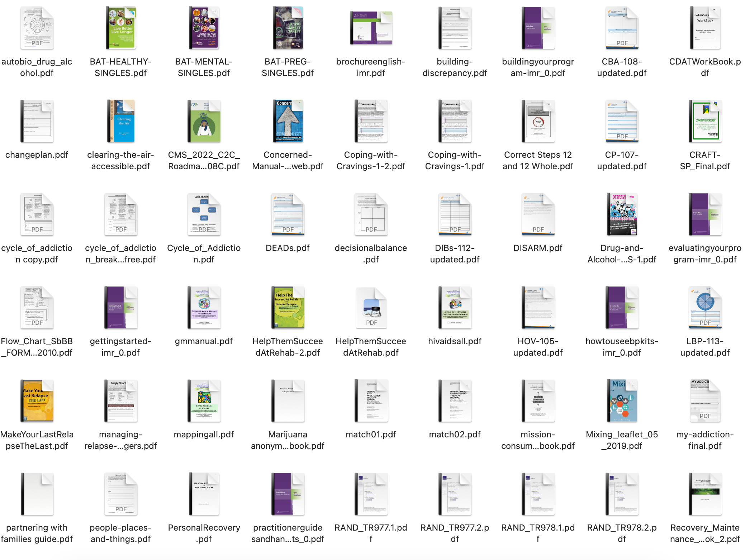Select the match01.pdf file name label
The height and width of the screenshot is (560, 745).
(371, 435)
